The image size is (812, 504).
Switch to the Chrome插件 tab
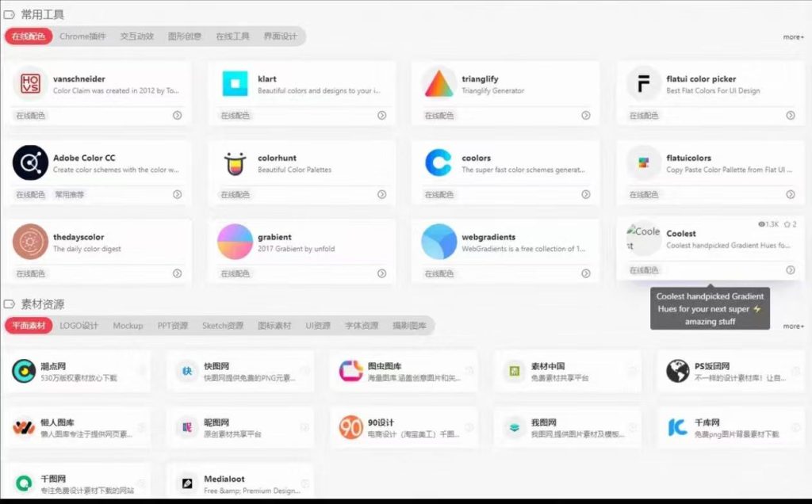(x=82, y=36)
